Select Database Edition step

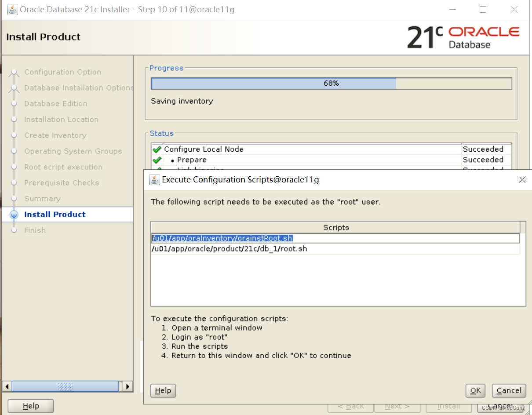[x=56, y=104]
